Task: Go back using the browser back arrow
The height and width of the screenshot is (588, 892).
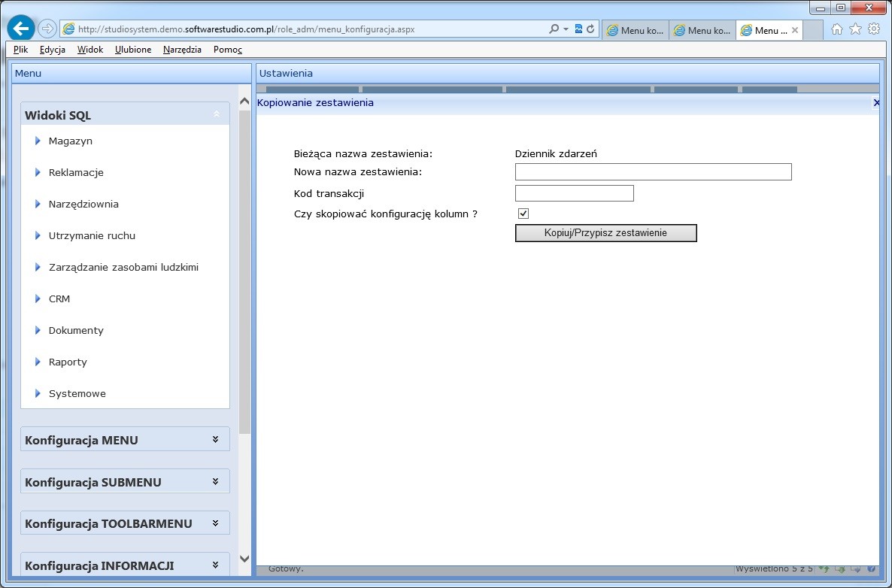Action: [21, 28]
